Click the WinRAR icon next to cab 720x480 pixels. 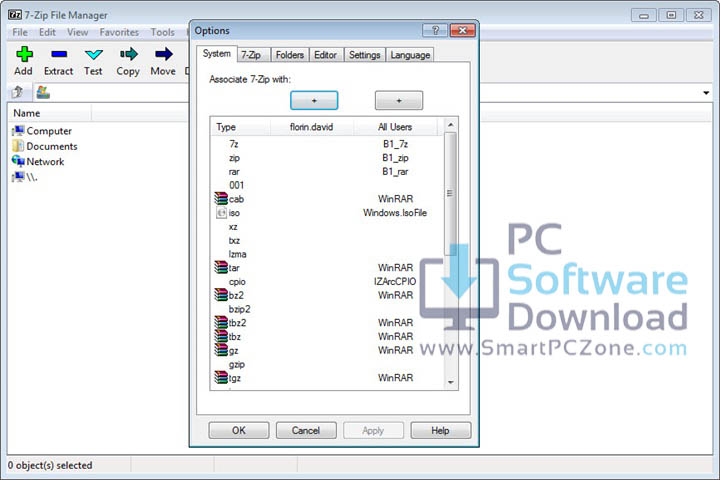[x=221, y=198]
